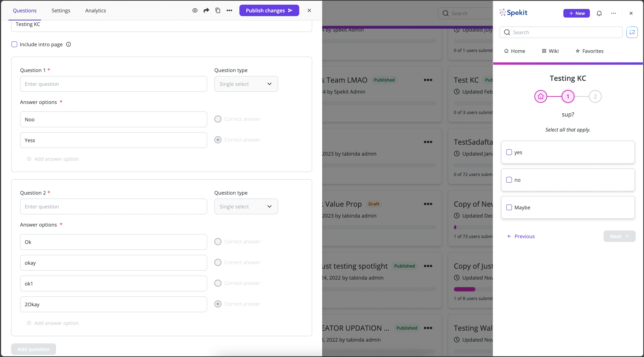
Task: Open options menu for Team LMAO card
Action: (x=428, y=80)
